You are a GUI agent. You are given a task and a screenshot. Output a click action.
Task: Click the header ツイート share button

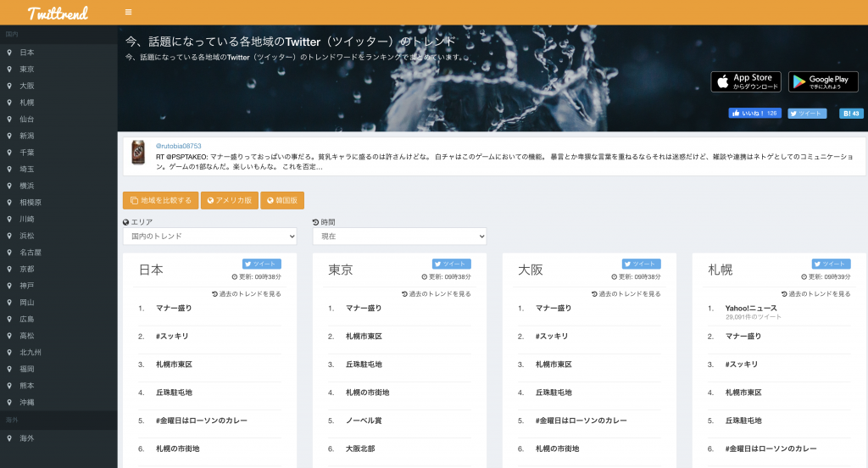click(808, 113)
